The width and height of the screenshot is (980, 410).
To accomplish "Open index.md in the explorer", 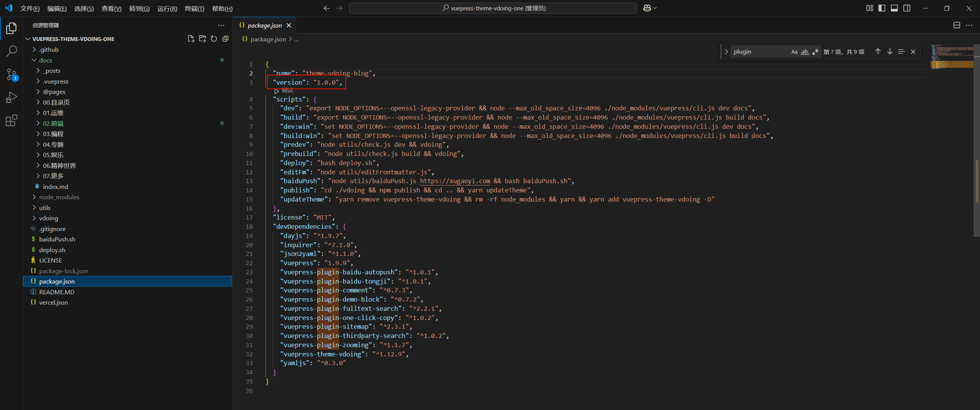I will [127, 187].
